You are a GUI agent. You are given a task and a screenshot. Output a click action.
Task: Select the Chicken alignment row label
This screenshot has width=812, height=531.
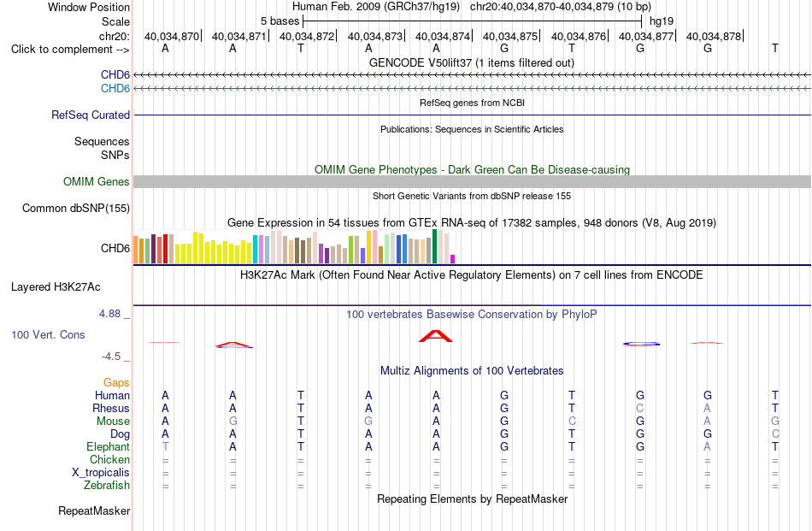109,459
